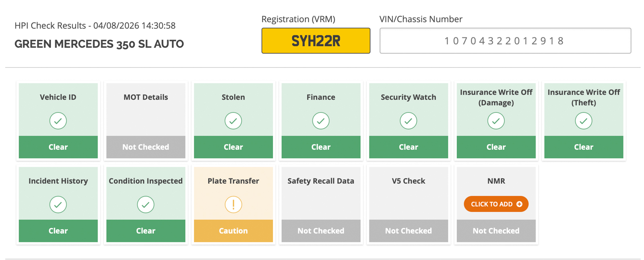Click the Condition Inspected tick icon
The width and height of the screenshot is (644, 260).
pos(146,205)
